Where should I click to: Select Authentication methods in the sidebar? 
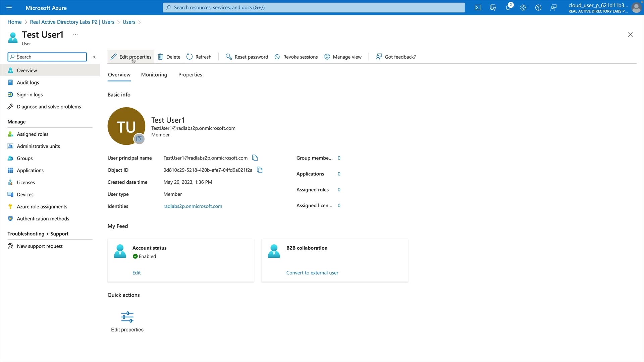pyautogui.click(x=43, y=219)
